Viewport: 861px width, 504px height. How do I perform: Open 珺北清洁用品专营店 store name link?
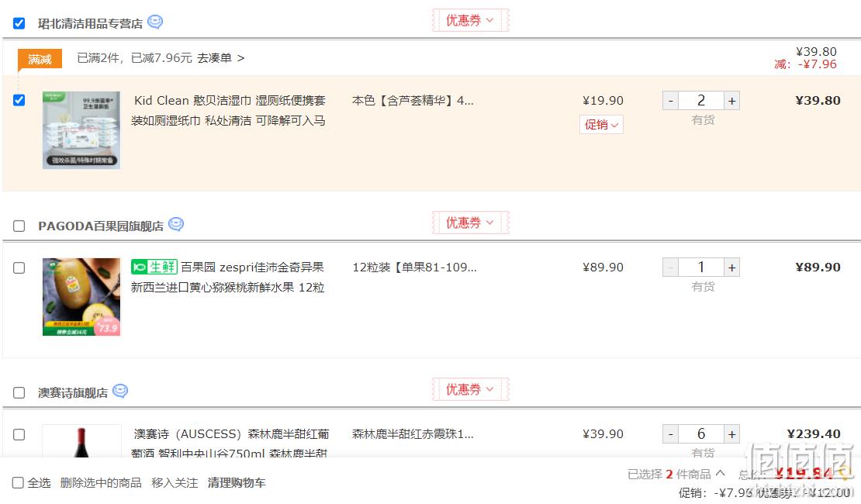click(90, 23)
